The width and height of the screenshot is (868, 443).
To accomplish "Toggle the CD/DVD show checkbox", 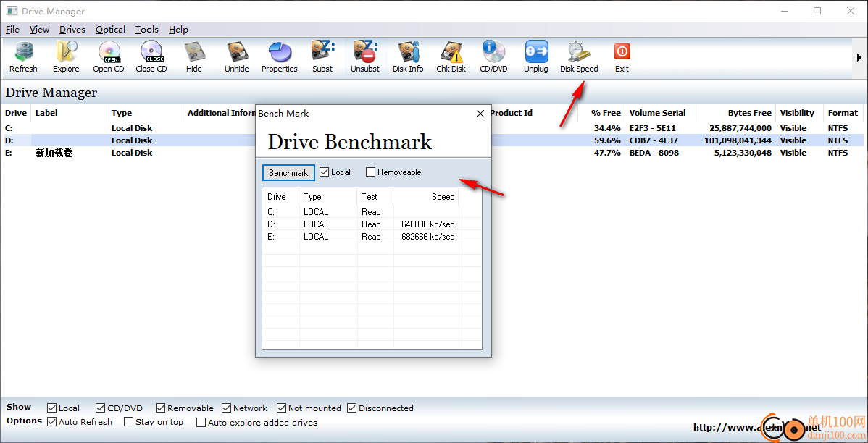I will (x=119, y=408).
